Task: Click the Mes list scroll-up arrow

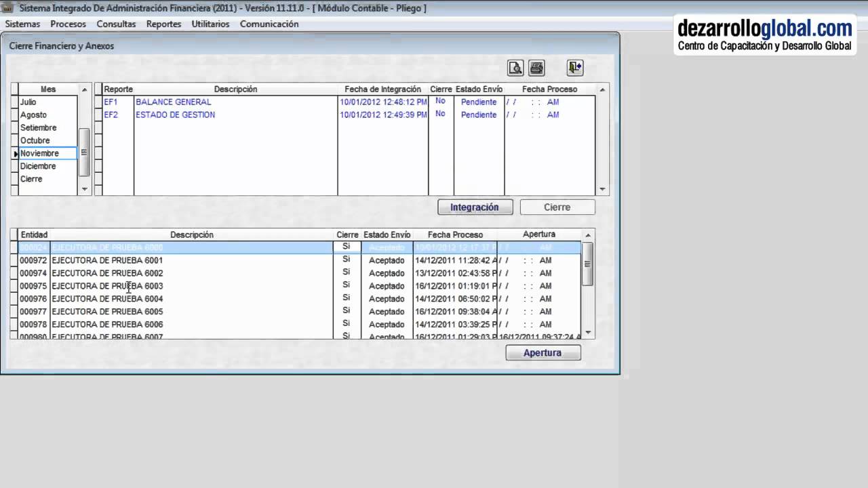Action: click(85, 89)
